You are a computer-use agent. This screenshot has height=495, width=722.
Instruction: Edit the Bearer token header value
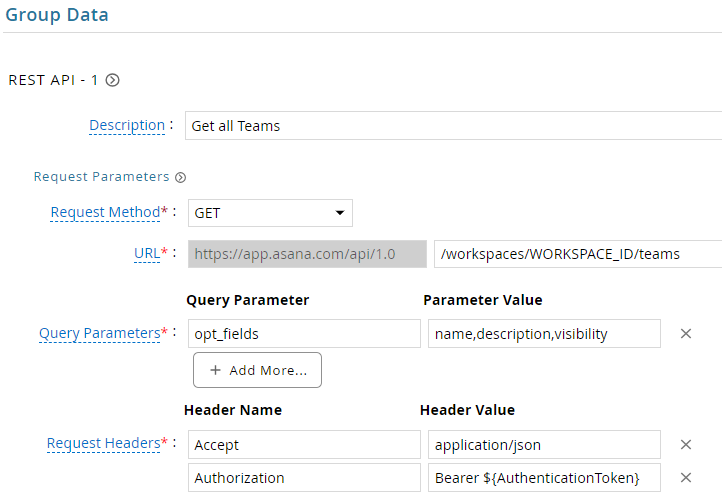[544, 478]
